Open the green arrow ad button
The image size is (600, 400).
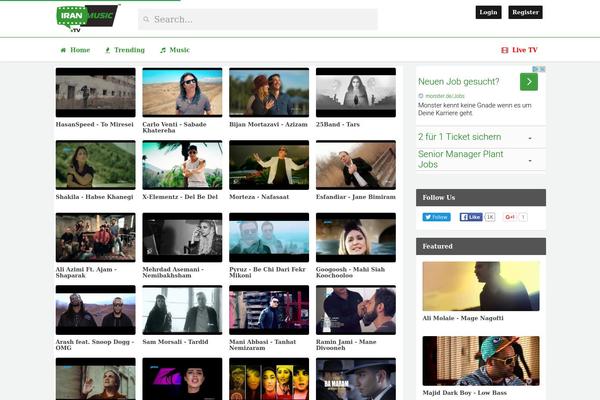[x=529, y=82]
